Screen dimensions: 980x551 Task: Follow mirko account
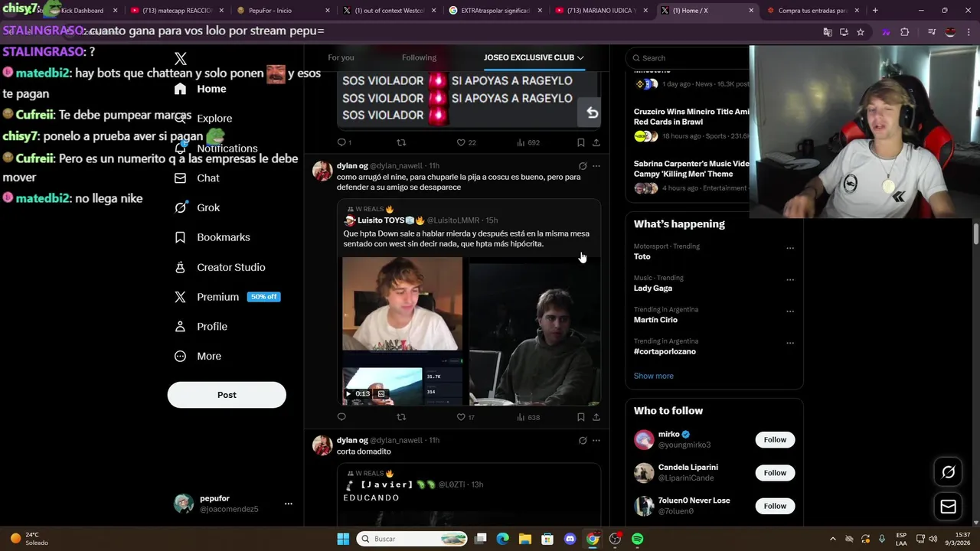coord(775,440)
